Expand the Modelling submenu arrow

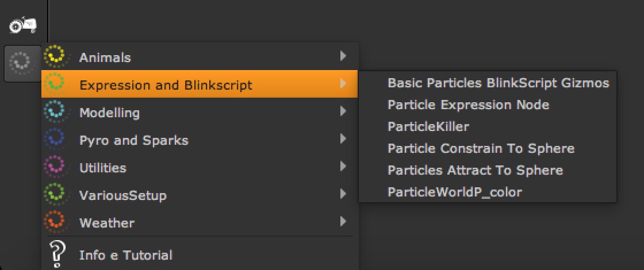coord(343,111)
